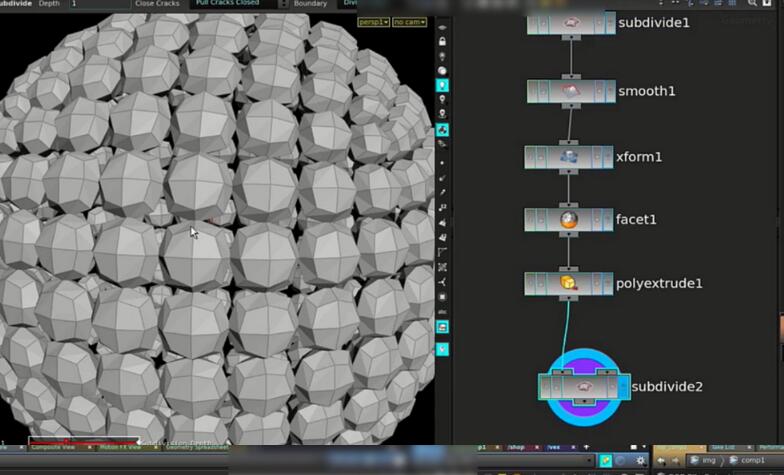This screenshot has height=475, width=784.
Task: Click img in the network path
Action: pyautogui.click(x=709, y=460)
